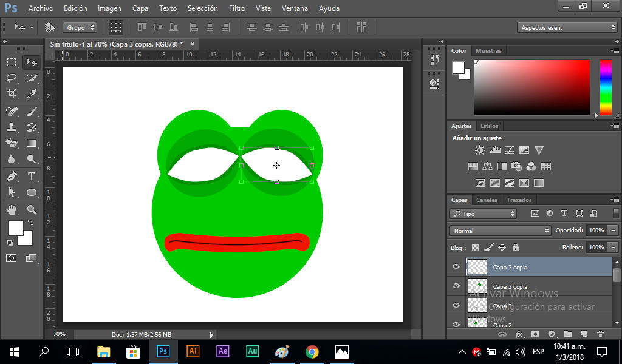622x364 pixels.
Task: Pick a color in the red color field
Action: (532, 87)
